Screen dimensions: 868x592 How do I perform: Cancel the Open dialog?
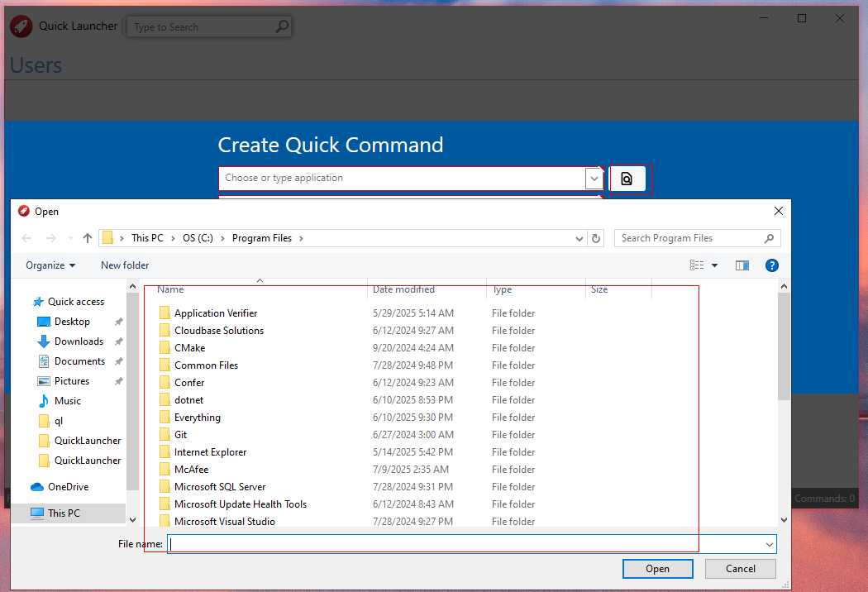740,569
